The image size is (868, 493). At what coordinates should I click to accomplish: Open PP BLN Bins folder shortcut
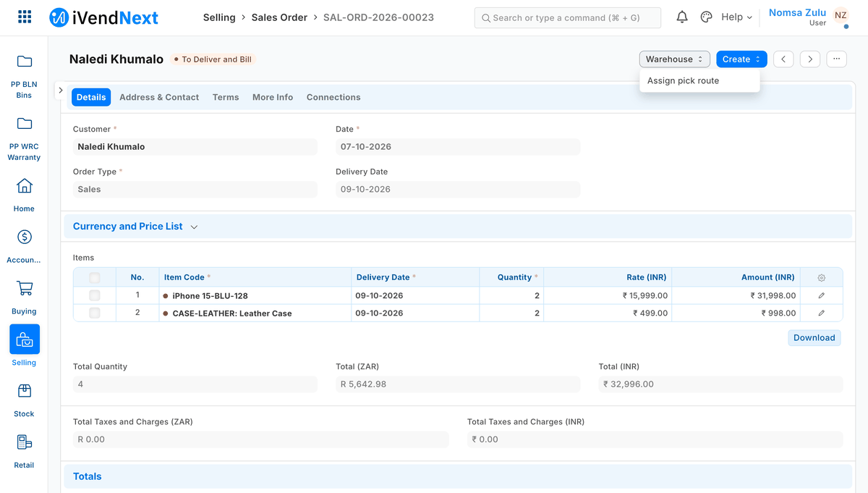tap(24, 74)
